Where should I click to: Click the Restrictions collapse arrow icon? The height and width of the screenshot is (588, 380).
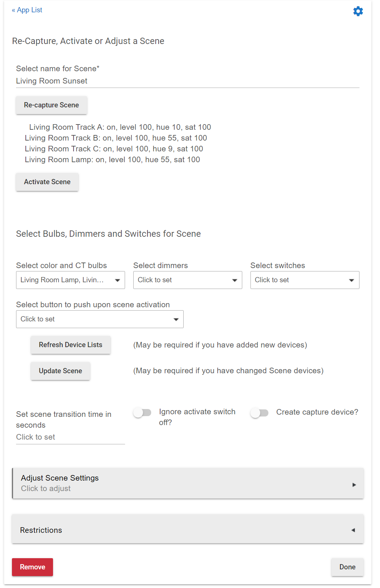pos(353,530)
